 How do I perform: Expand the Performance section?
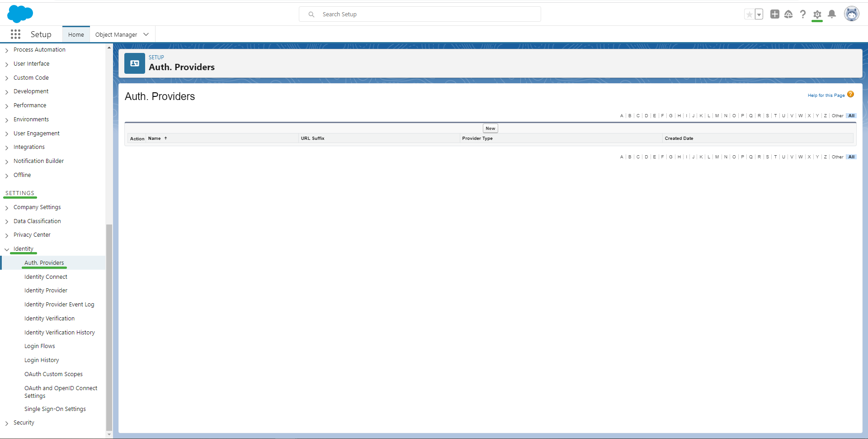pos(7,106)
